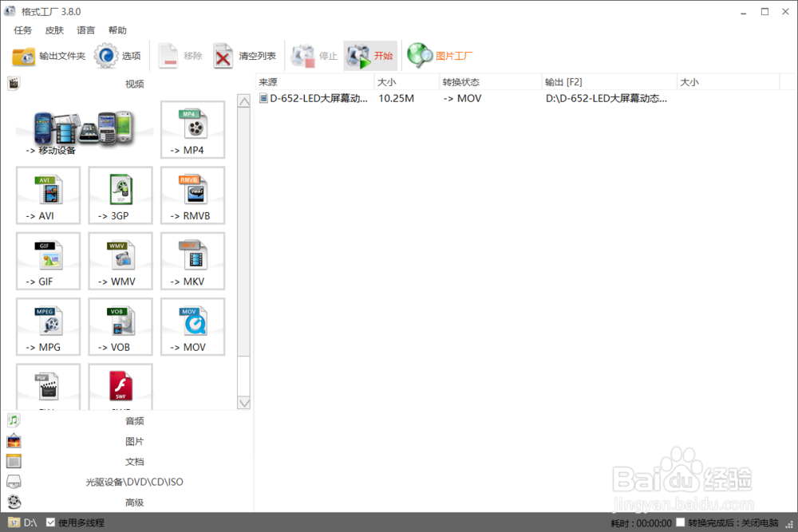Image resolution: width=798 pixels, height=532 pixels.
Task: Open the 语言 language menu
Action: pyautogui.click(x=86, y=30)
